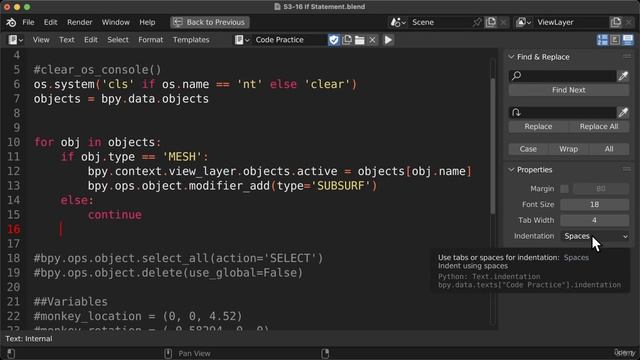Click eyedropper beside the replace field
Screen dimensions: 640x360
point(623,113)
